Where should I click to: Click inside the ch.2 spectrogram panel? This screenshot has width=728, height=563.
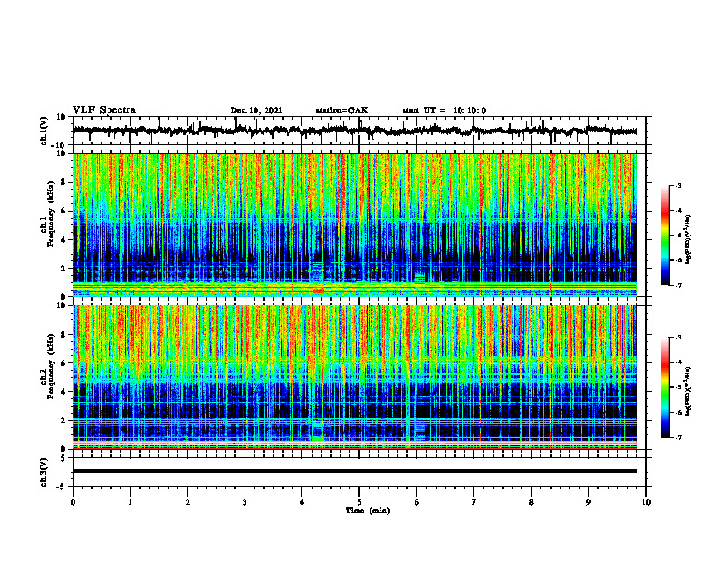tap(354, 377)
